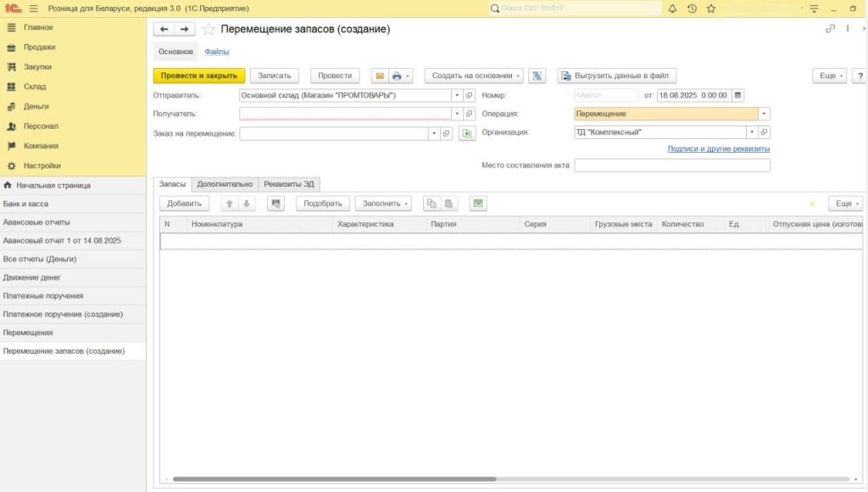Open the history clock icon in title bar
This screenshot has width=868, height=492.
692,8
